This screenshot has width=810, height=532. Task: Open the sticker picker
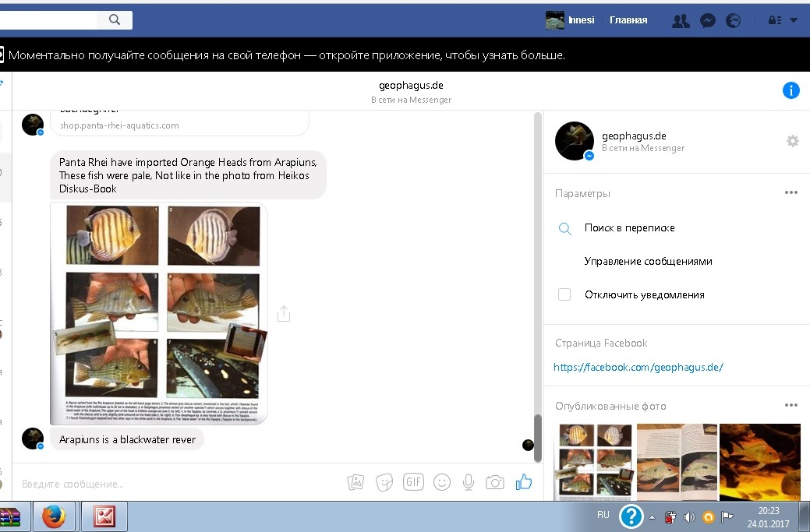pyautogui.click(x=384, y=483)
